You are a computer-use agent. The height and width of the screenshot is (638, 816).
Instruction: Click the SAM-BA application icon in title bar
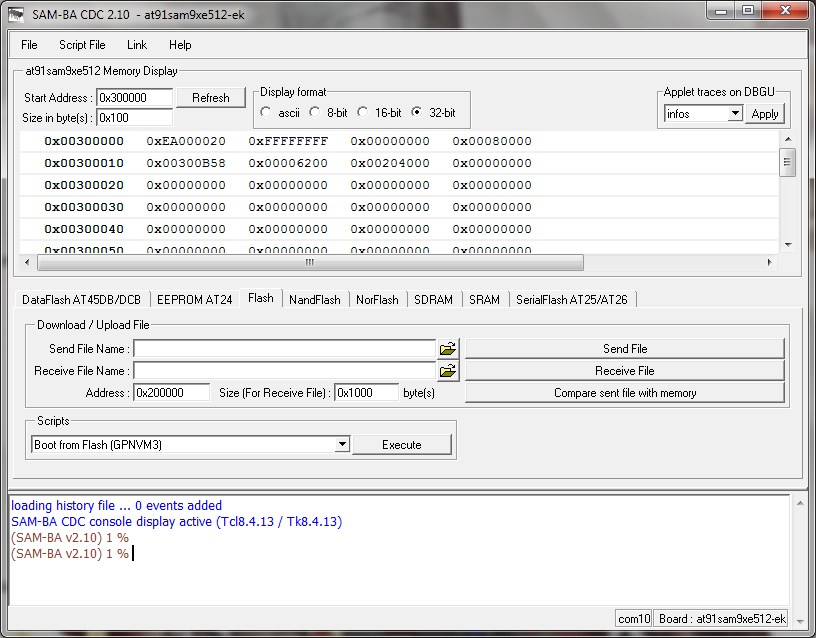click(x=16, y=14)
